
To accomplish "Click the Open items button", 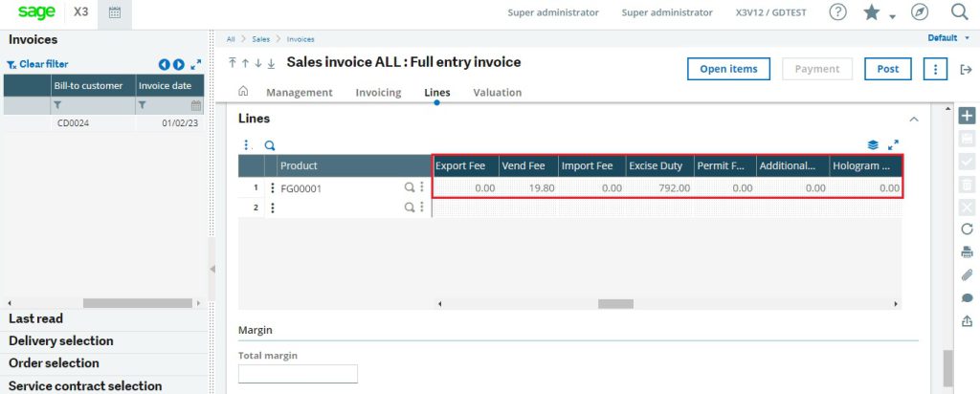I will tap(728, 69).
